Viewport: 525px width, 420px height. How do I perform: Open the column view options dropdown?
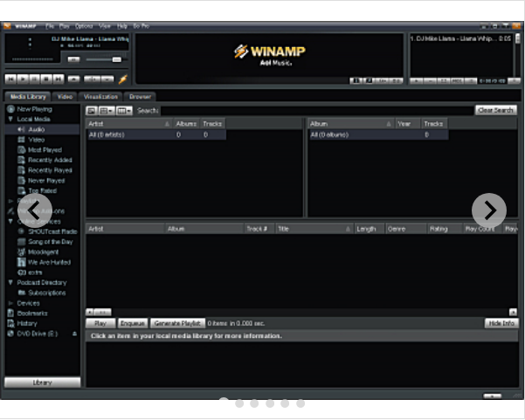point(124,110)
